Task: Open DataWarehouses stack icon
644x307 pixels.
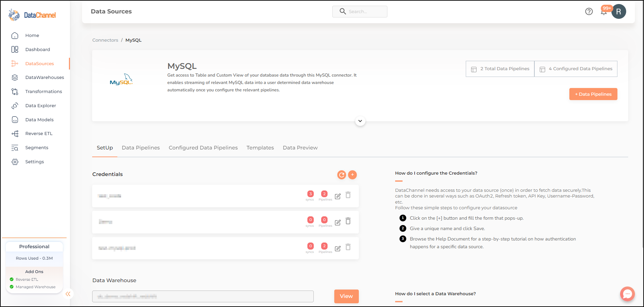Action: (x=15, y=78)
